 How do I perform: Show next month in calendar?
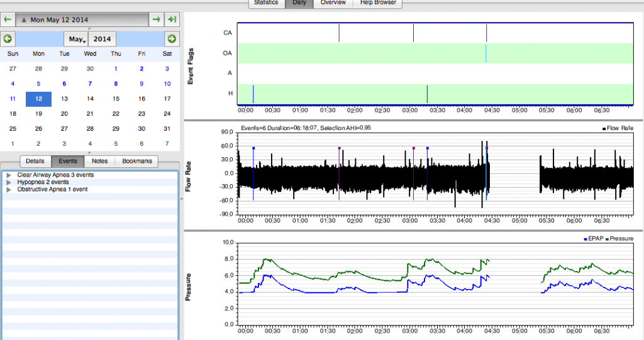pyautogui.click(x=172, y=39)
